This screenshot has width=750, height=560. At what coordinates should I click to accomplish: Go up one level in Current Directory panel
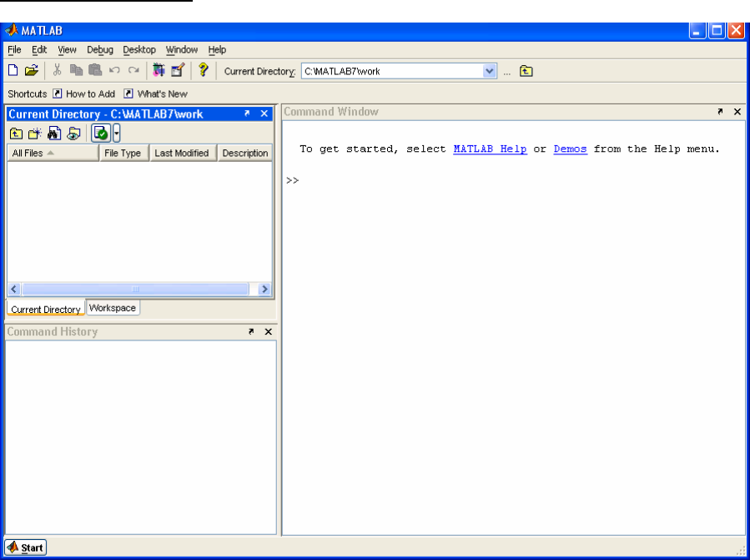16,134
